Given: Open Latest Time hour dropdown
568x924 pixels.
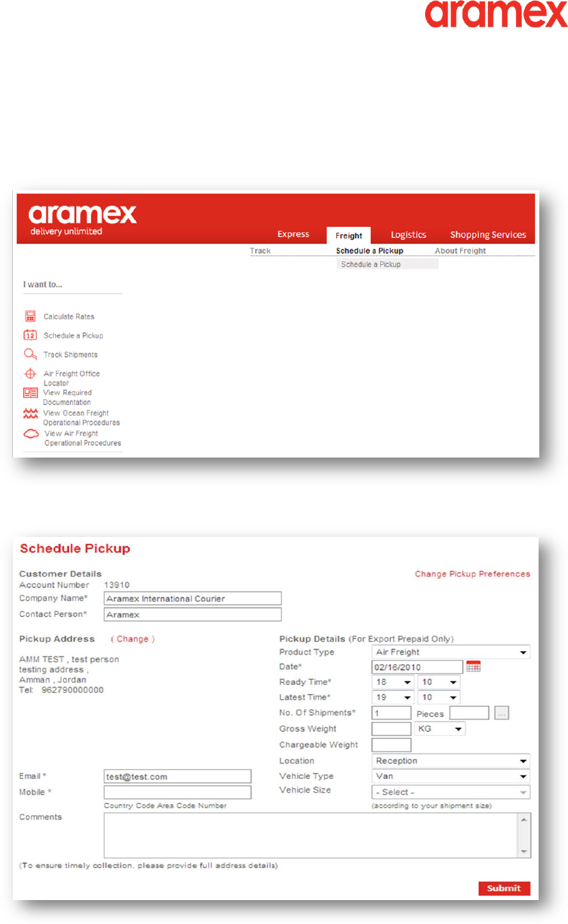Looking at the screenshot, I should pyautogui.click(x=393, y=698).
